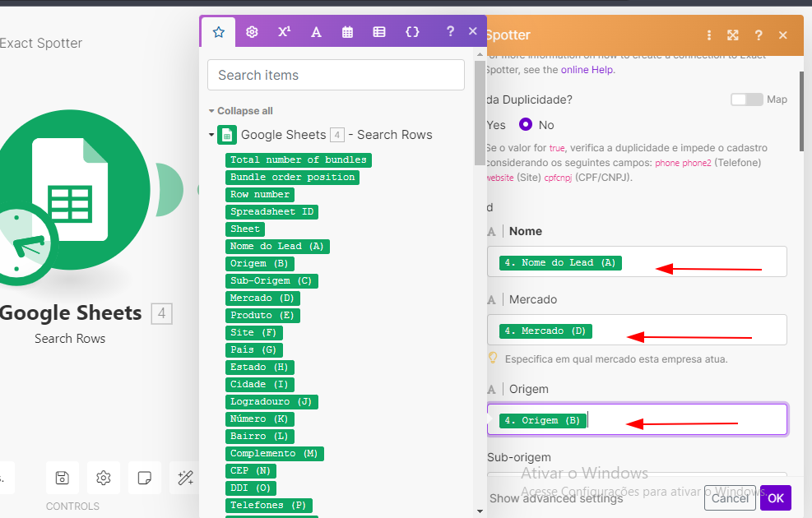The width and height of the screenshot is (812, 518).
Task: Select the 4. Nome do Lead (A) pill
Action: click(559, 263)
